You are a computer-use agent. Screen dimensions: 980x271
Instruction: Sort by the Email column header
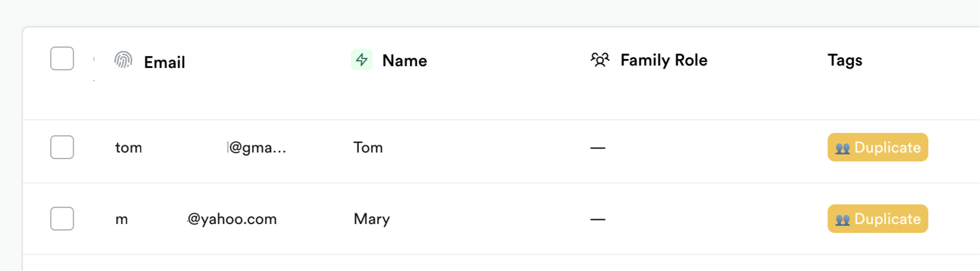point(164,62)
